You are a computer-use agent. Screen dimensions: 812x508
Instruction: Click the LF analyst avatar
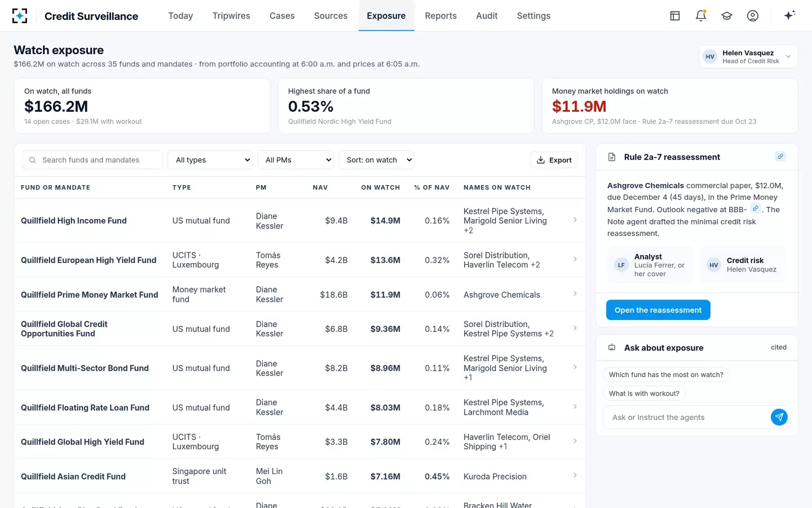[x=621, y=265]
